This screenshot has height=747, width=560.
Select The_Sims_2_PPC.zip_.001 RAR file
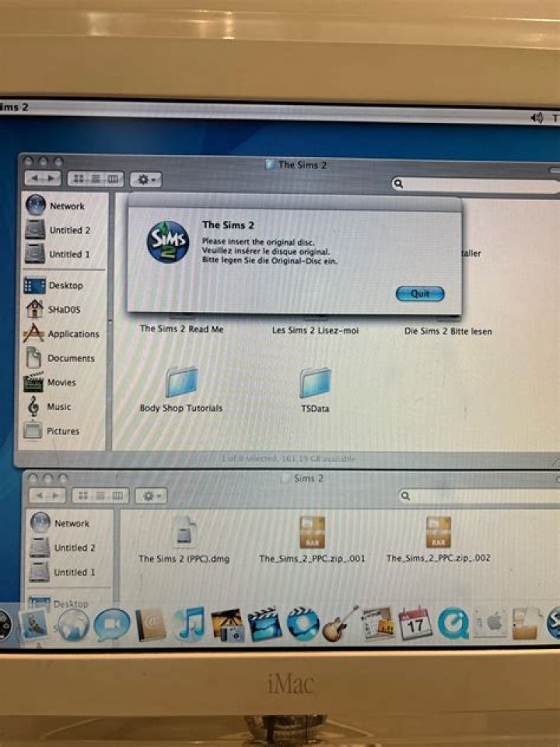(x=312, y=534)
